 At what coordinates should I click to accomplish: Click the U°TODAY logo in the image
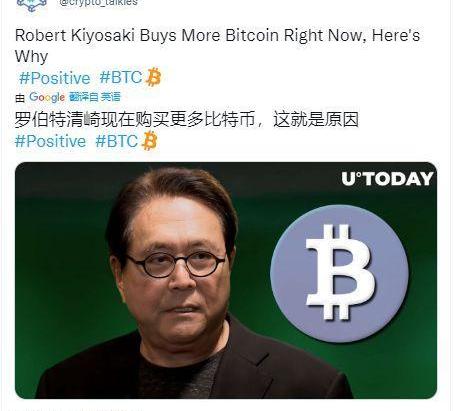pyautogui.click(x=387, y=179)
